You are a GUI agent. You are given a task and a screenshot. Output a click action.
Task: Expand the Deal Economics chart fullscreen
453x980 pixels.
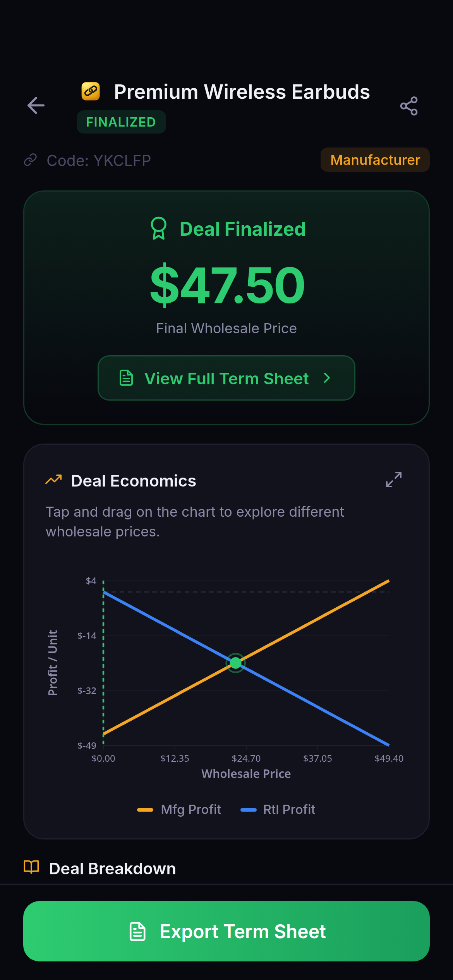coord(394,480)
